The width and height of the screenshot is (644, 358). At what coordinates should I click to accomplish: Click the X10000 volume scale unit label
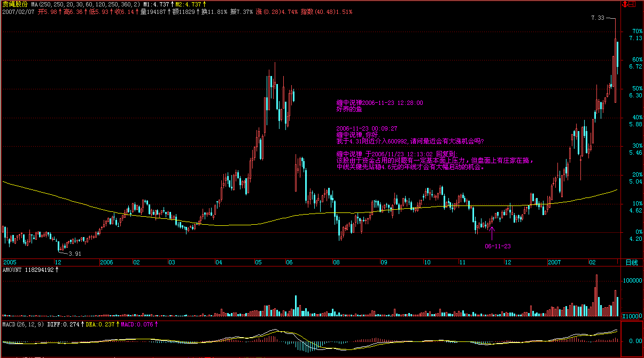tap(631, 316)
